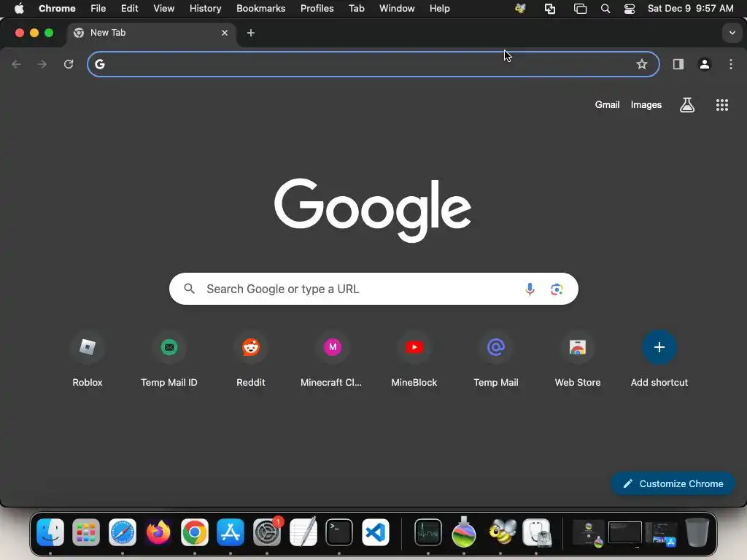Click the forward navigation arrow

42,64
